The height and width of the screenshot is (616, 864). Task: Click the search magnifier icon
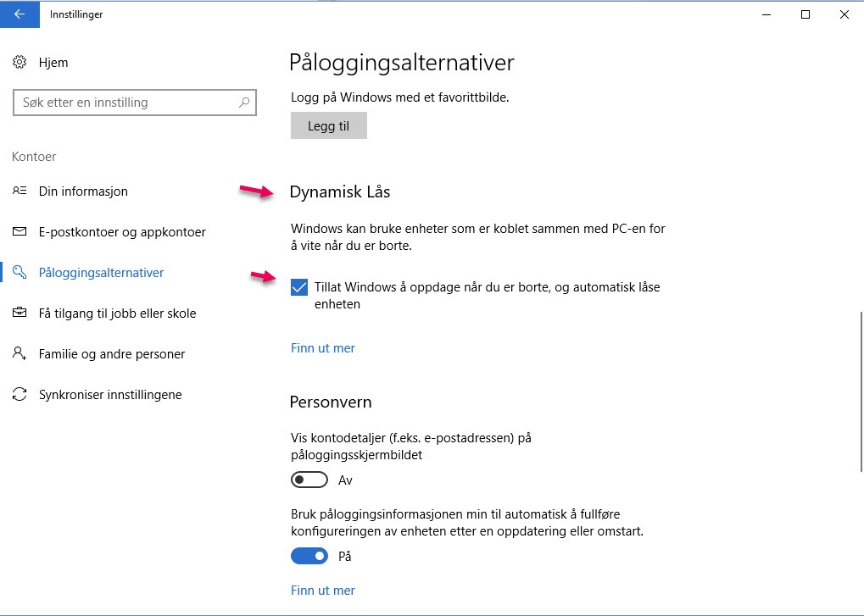tap(244, 103)
